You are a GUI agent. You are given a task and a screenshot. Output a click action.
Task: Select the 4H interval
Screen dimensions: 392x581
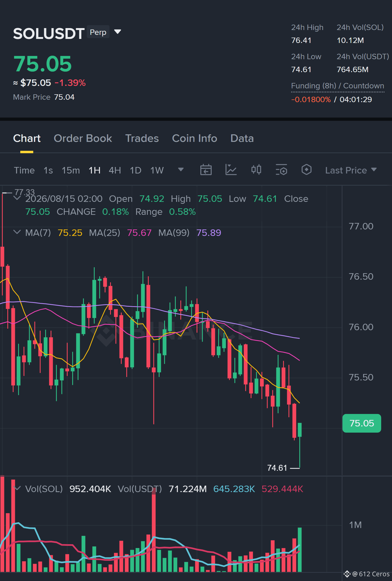coord(115,170)
